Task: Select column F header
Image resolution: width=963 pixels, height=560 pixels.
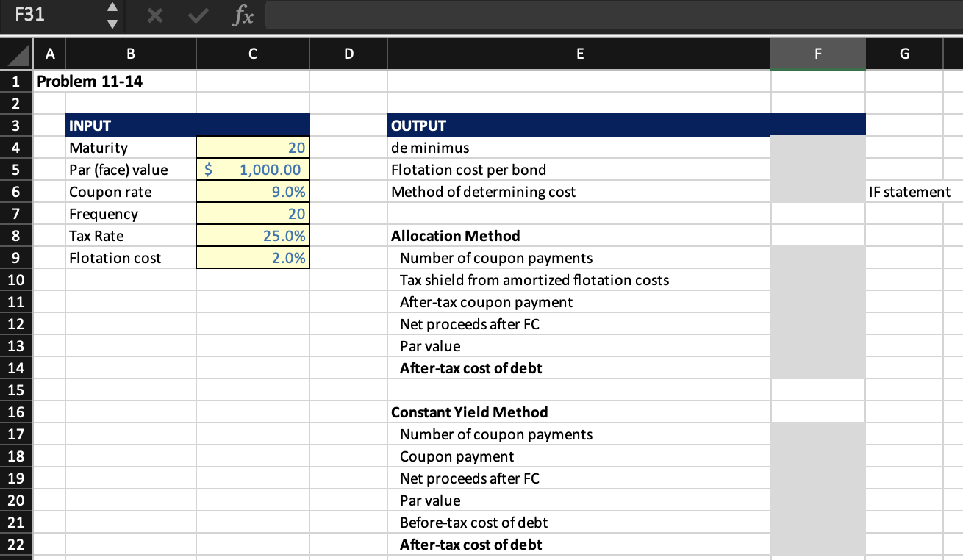Action: [817, 53]
